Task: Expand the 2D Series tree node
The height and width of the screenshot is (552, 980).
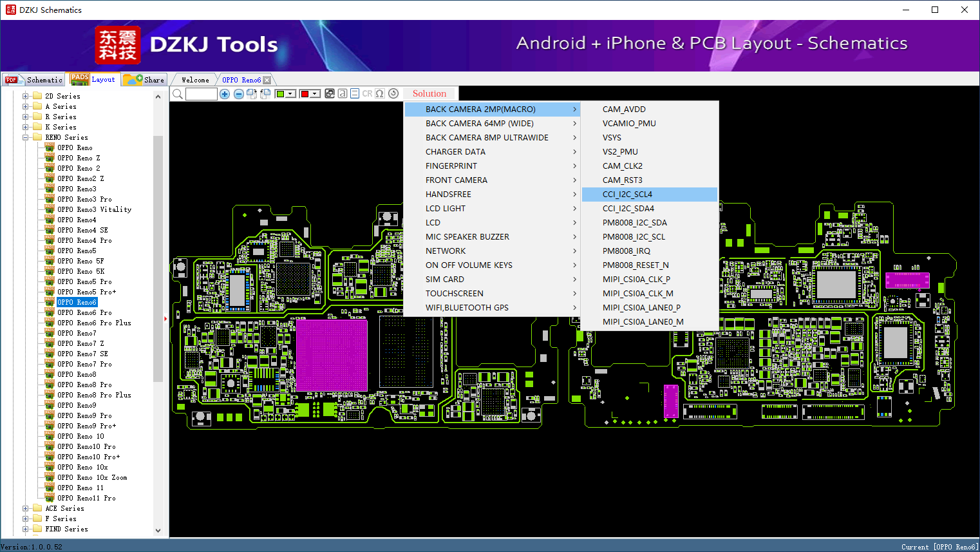Action: point(25,96)
